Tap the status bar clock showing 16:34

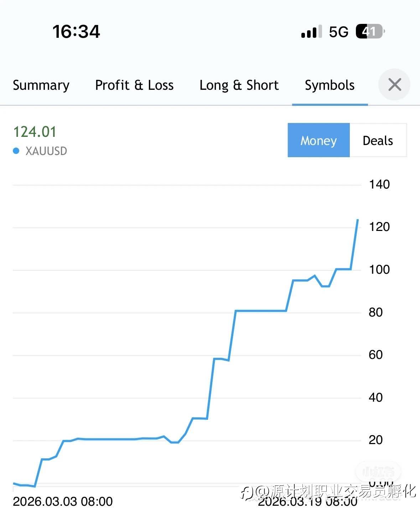[76, 31]
